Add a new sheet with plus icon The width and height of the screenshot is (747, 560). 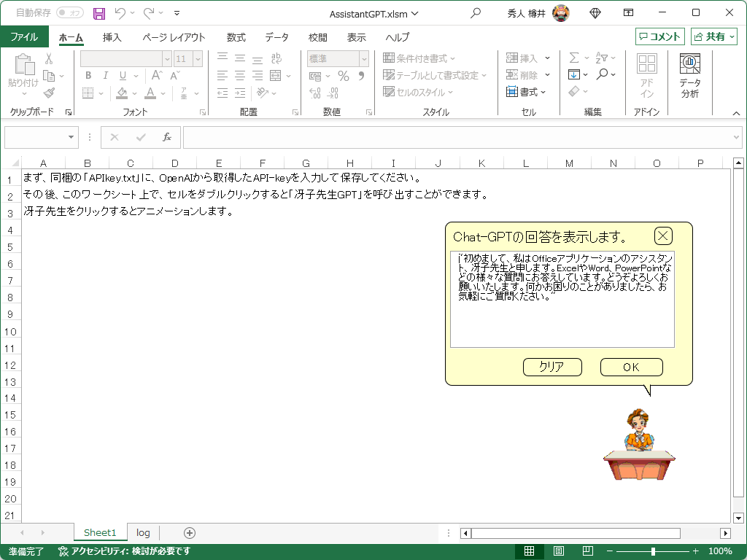click(190, 533)
